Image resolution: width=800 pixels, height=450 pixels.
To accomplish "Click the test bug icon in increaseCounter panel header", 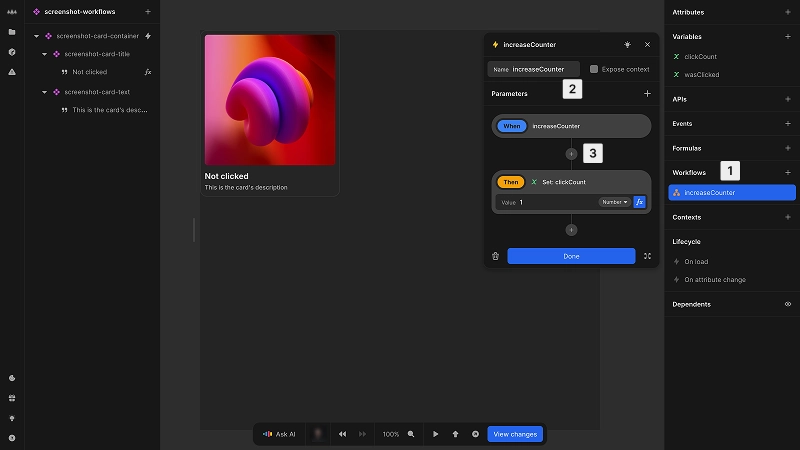I will 627,44.
